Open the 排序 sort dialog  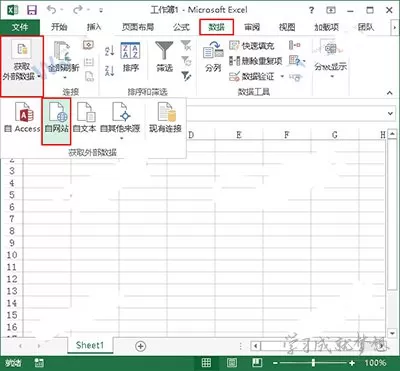click(x=130, y=57)
